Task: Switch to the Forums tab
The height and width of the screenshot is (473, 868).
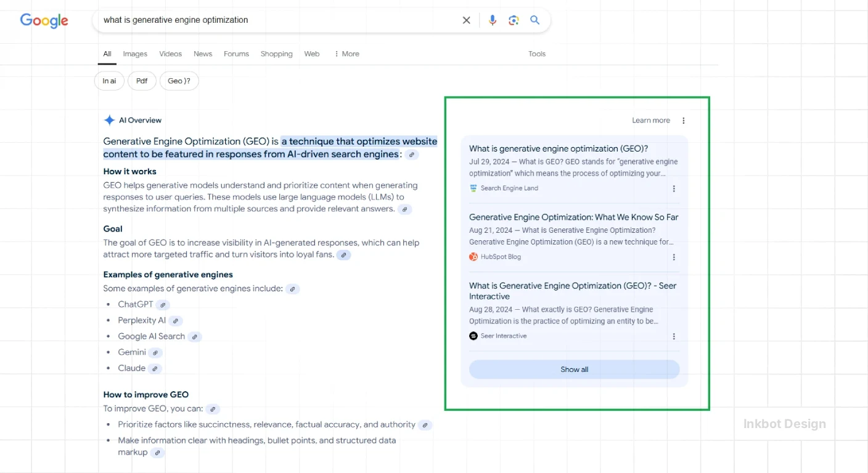Action: click(236, 54)
